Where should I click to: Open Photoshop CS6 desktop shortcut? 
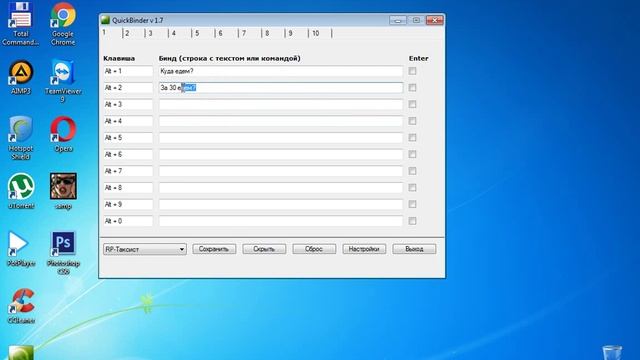click(63, 253)
